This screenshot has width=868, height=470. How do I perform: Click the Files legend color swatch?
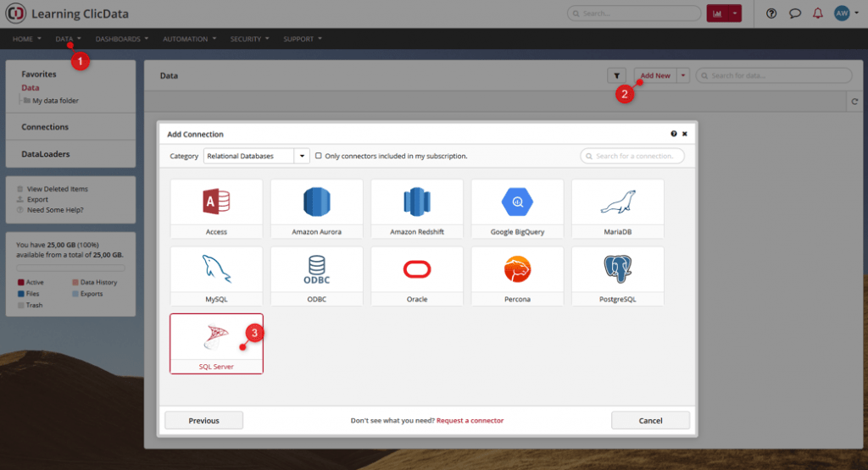tap(21, 294)
